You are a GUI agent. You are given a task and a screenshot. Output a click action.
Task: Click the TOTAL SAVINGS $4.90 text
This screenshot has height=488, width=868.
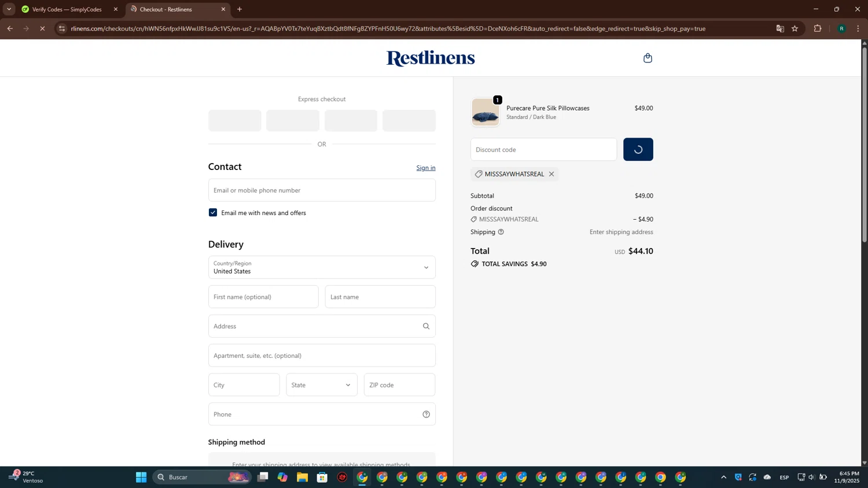click(514, 264)
